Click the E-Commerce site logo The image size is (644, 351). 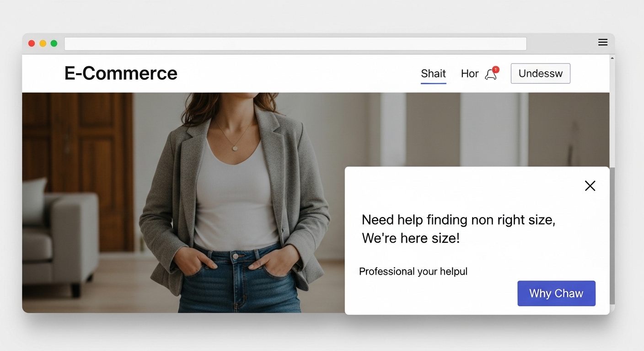pos(121,74)
